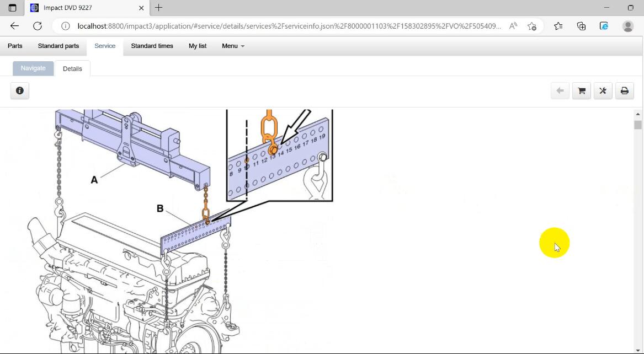Open the Parts menu item
The image size is (644, 354).
click(x=15, y=46)
